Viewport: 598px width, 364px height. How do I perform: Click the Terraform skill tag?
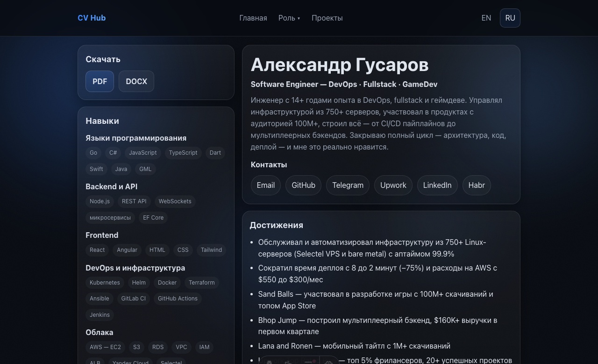pos(202,283)
